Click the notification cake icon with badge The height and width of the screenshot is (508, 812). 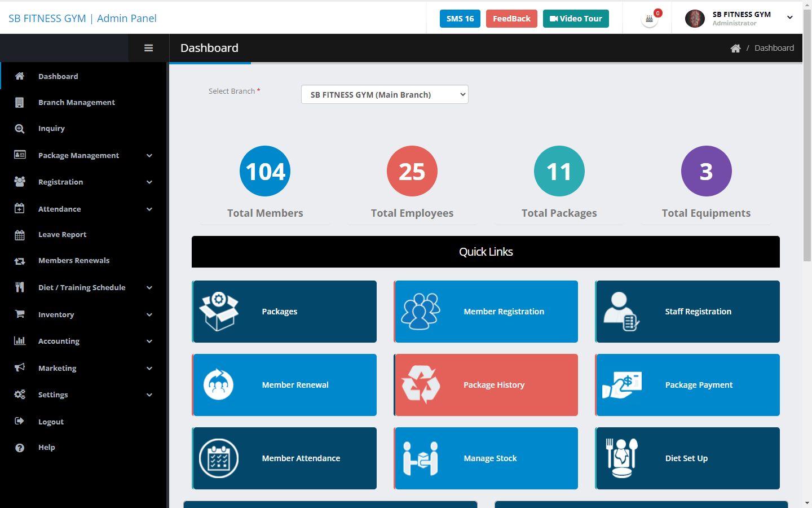click(649, 17)
